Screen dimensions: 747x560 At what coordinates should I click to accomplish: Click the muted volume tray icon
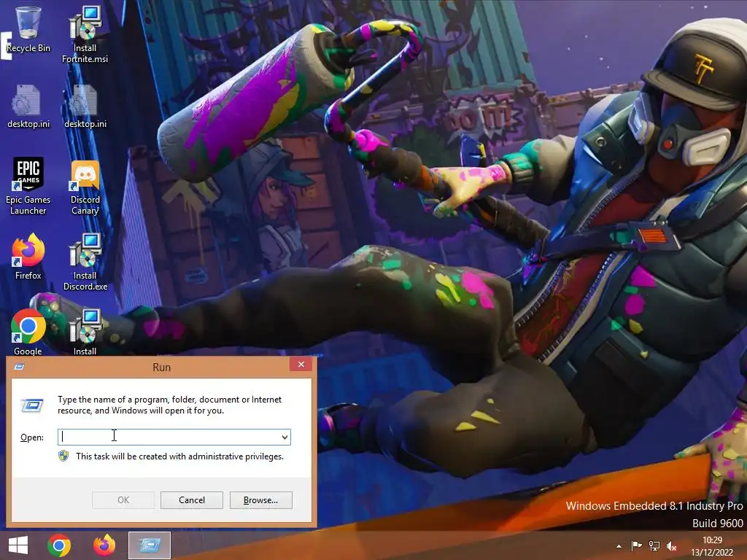point(672,545)
